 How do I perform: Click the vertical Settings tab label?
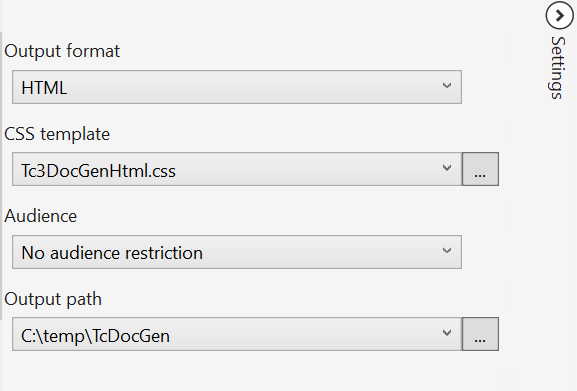557,68
